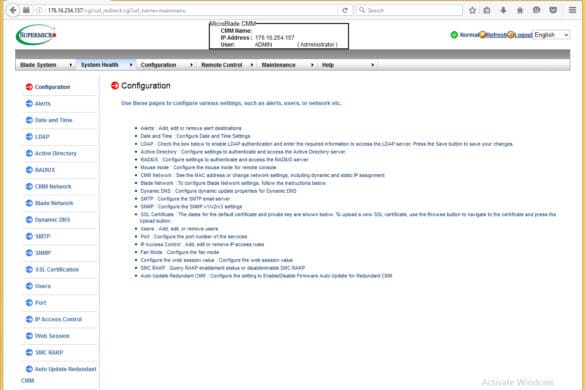585x390 pixels.
Task: Open the browser hamburger menu
Action: point(572,10)
